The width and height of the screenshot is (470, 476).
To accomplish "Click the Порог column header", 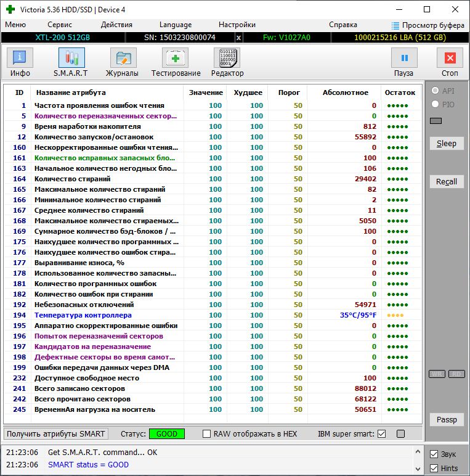I will (289, 92).
